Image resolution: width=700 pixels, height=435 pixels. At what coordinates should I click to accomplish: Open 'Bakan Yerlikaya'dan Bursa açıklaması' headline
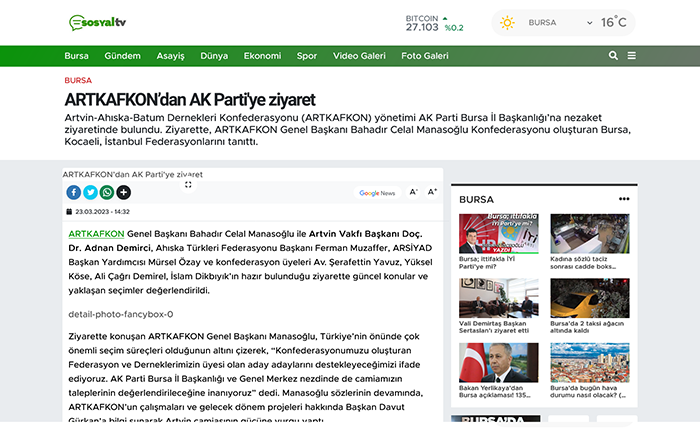(495, 392)
